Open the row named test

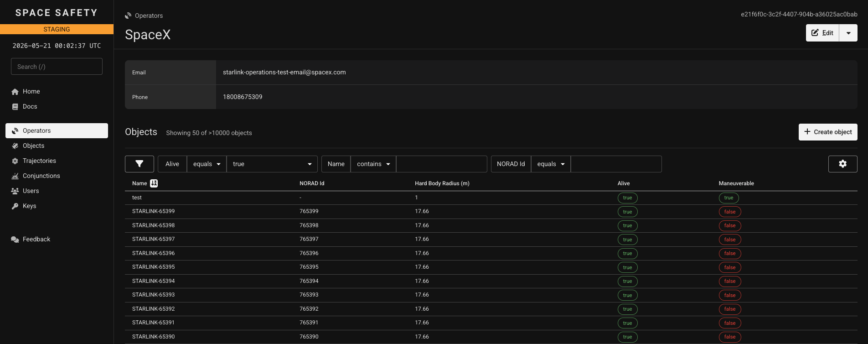(491, 198)
